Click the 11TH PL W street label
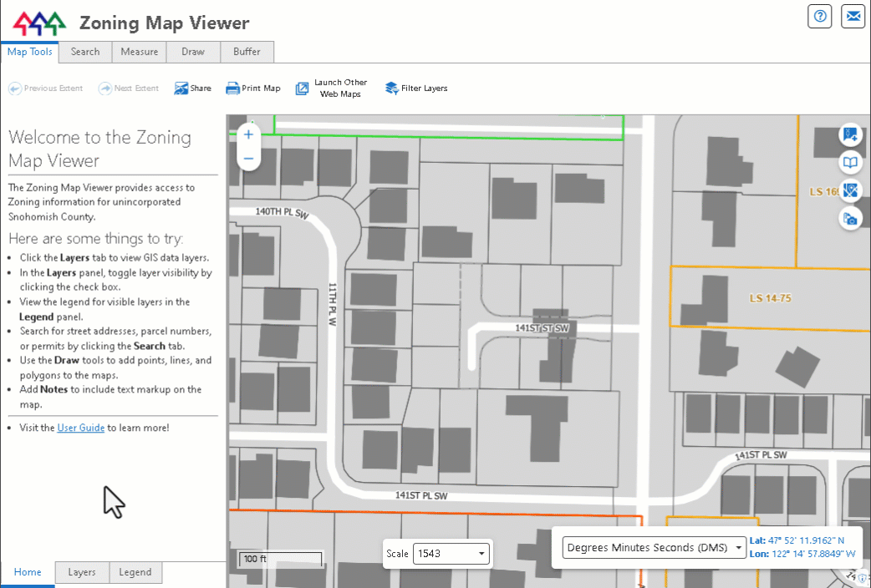 (332, 304)
